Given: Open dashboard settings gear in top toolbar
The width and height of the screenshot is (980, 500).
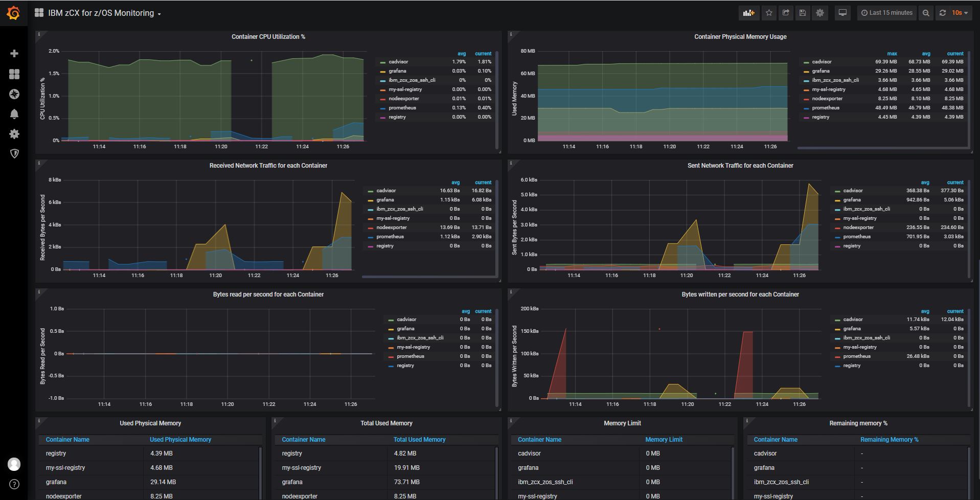Looking at the screenshot, I should point(820,13).
